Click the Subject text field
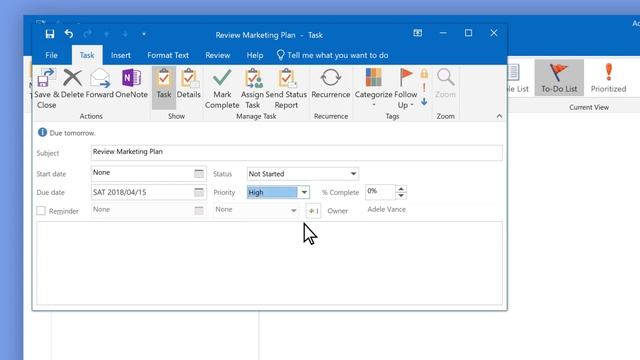 (296, 153)
